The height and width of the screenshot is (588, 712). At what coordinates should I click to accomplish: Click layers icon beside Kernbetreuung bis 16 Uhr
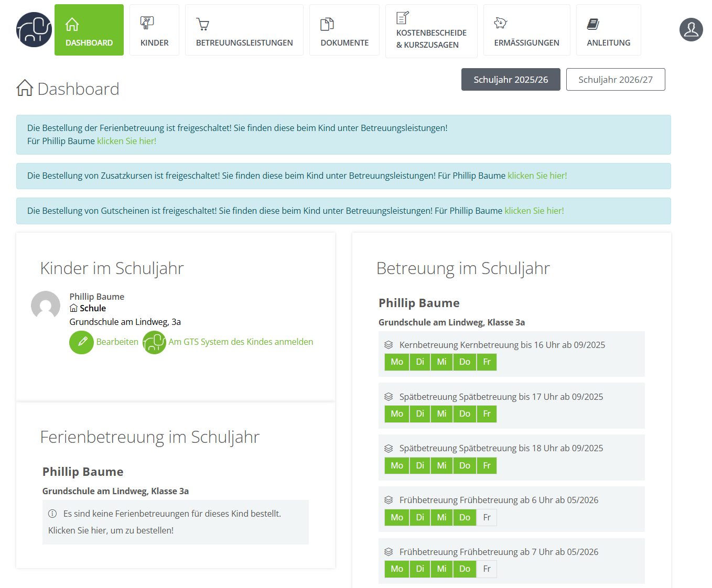click(389, 345)
